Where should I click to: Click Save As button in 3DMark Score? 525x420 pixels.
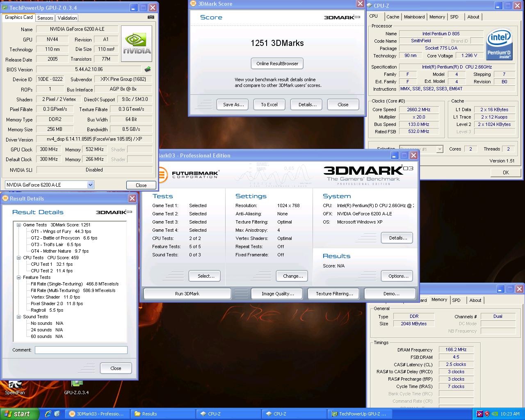click(233, 105)
